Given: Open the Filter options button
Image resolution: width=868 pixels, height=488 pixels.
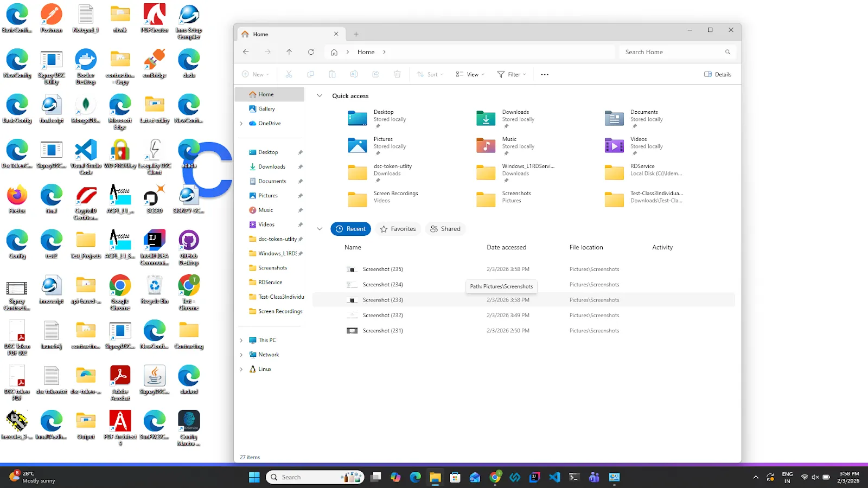Looking at the screenshot, I should tap(512, 74).
